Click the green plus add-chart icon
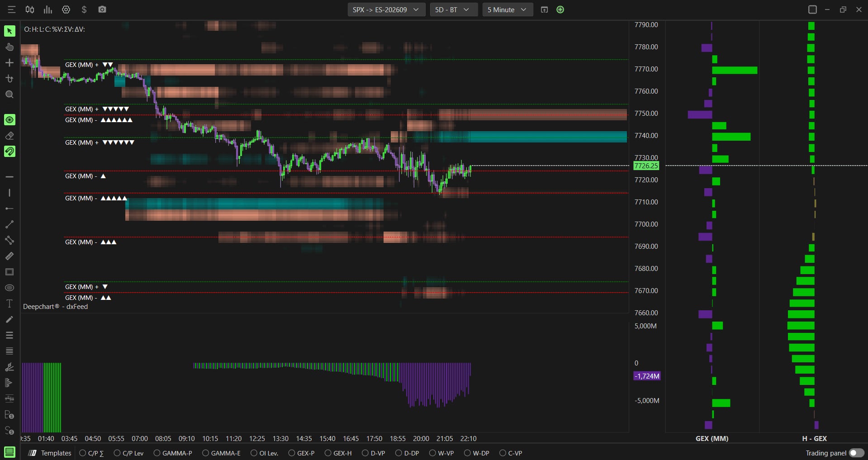Viewport: 868px width, 460px height. 560,9
